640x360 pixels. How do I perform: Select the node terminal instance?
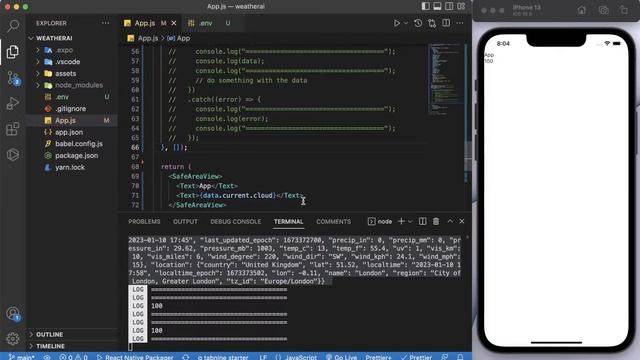pos(380,221)
